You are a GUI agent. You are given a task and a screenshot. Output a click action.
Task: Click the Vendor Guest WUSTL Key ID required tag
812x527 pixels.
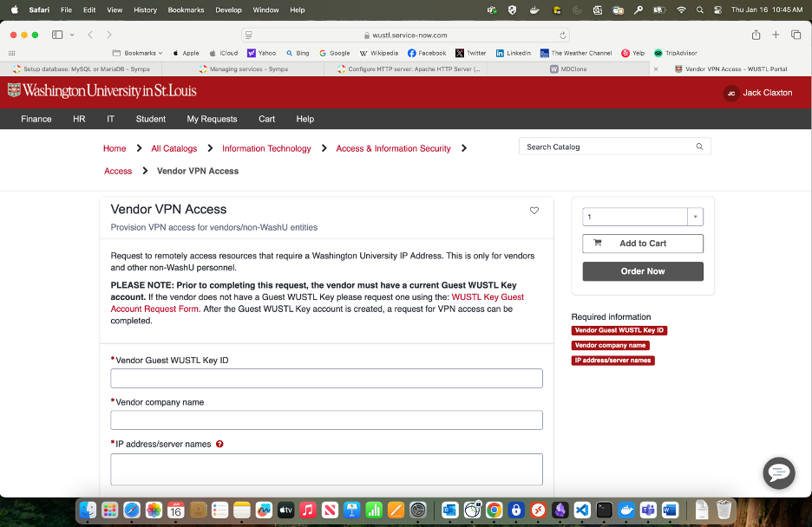coord(619,330)
